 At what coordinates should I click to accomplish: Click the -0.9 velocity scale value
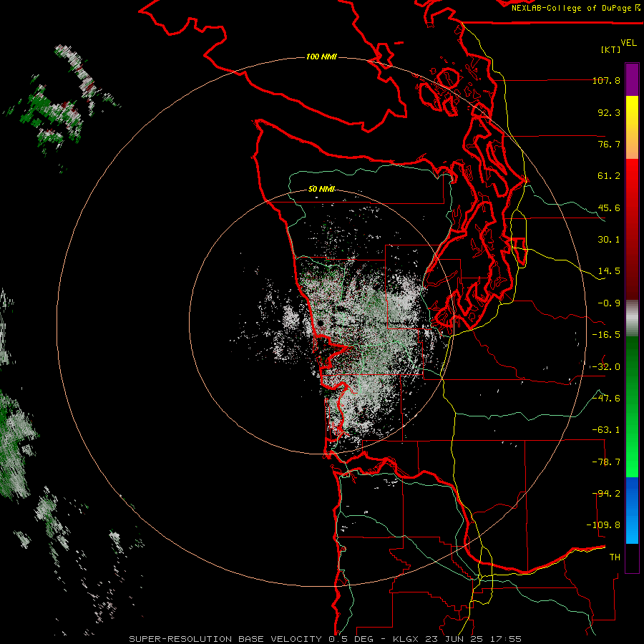609,303
